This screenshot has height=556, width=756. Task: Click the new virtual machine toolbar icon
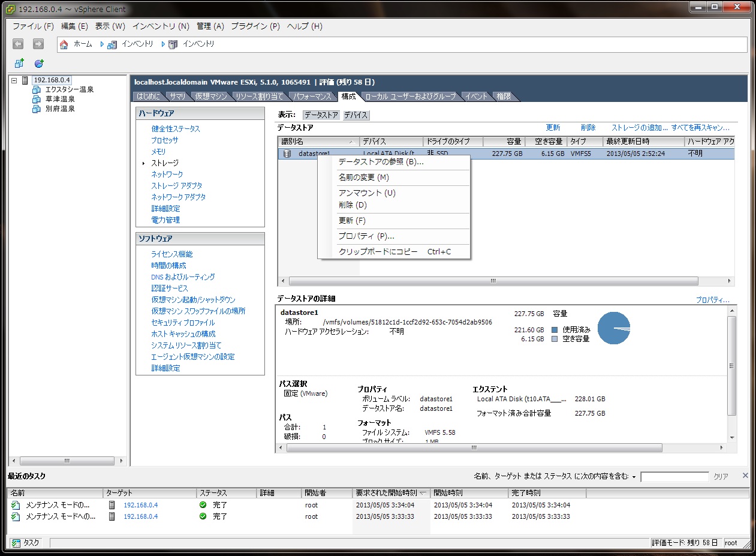(x=19, y=63)
